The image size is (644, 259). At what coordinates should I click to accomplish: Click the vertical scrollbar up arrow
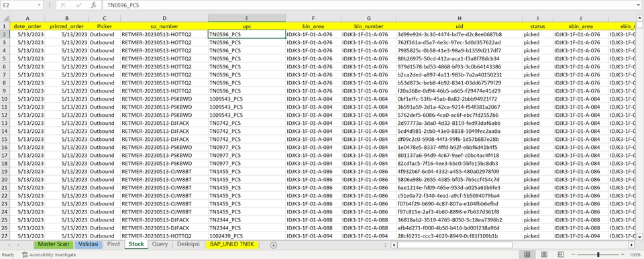pos(640,17)
